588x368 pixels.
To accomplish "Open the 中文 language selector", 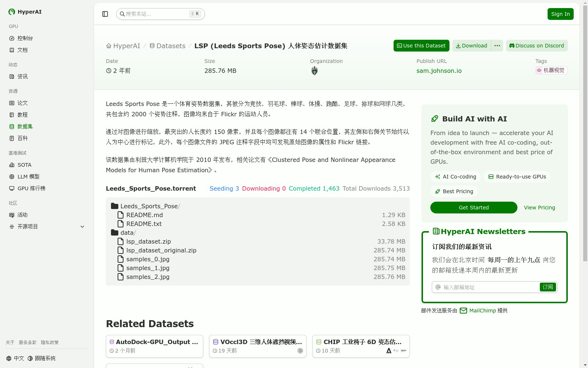I will click(x=15, y=358).
